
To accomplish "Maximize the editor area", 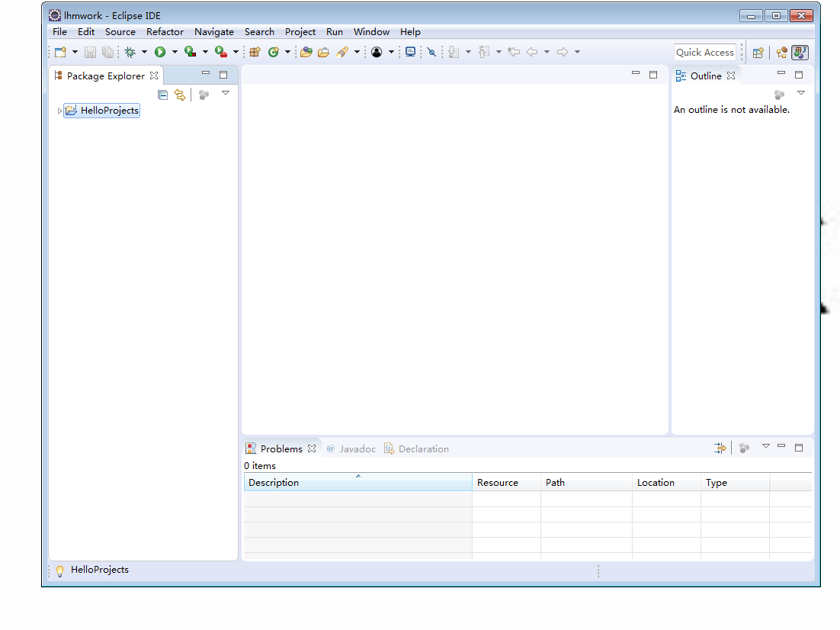I will (x=653, y=75).
